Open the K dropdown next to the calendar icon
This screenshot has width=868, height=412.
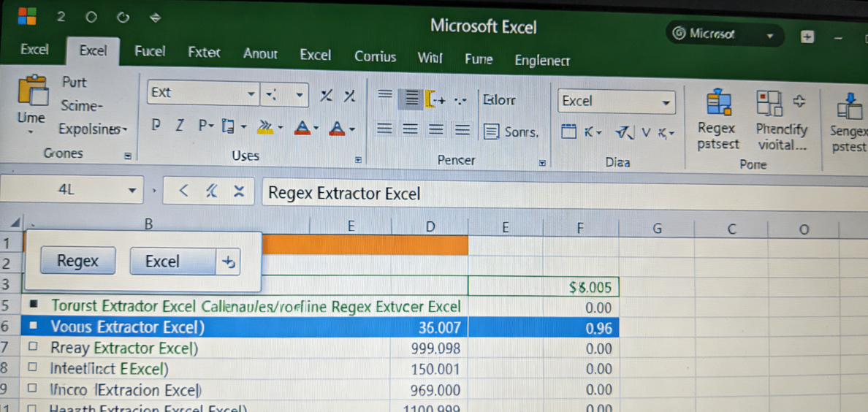pyautogui.click(x=593, y=131)
